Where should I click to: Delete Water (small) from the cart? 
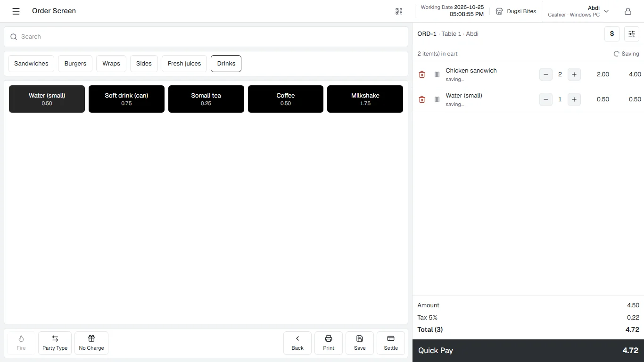(x=422, y=99)
